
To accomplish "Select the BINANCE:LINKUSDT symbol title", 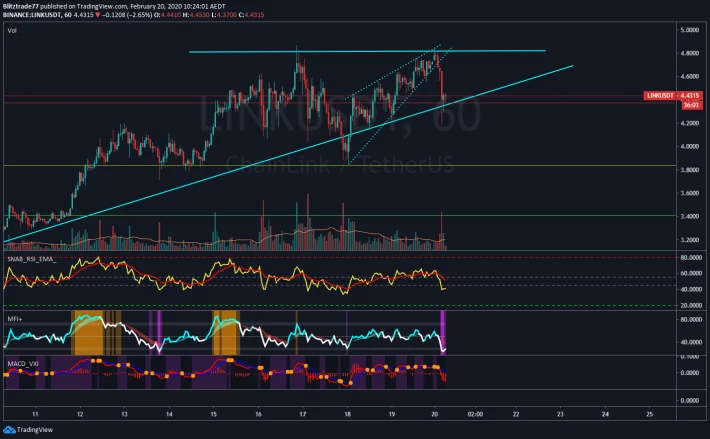I will (32, 15).
